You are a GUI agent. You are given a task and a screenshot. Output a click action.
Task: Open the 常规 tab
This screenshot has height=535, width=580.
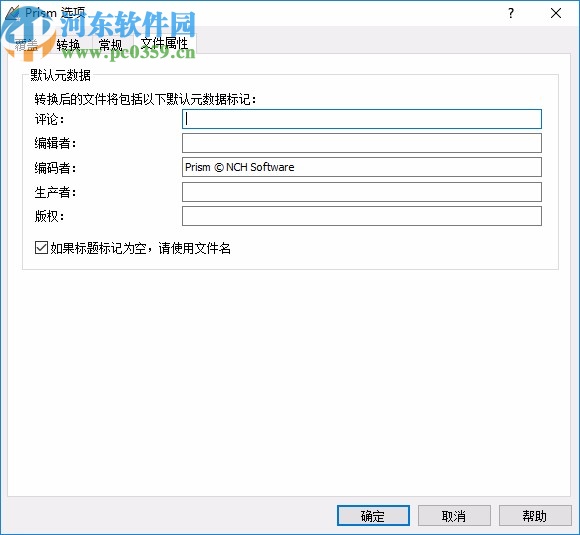tap(111, 45)
